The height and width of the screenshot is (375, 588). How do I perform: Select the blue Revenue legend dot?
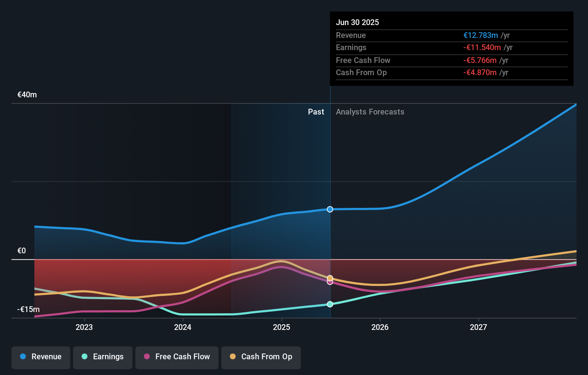(x=23, y=356)
